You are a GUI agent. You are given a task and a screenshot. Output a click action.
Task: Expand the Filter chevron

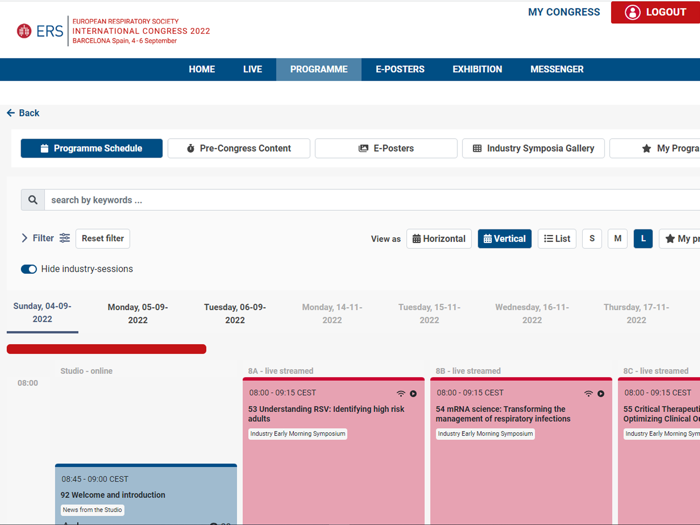pos(25,239)
